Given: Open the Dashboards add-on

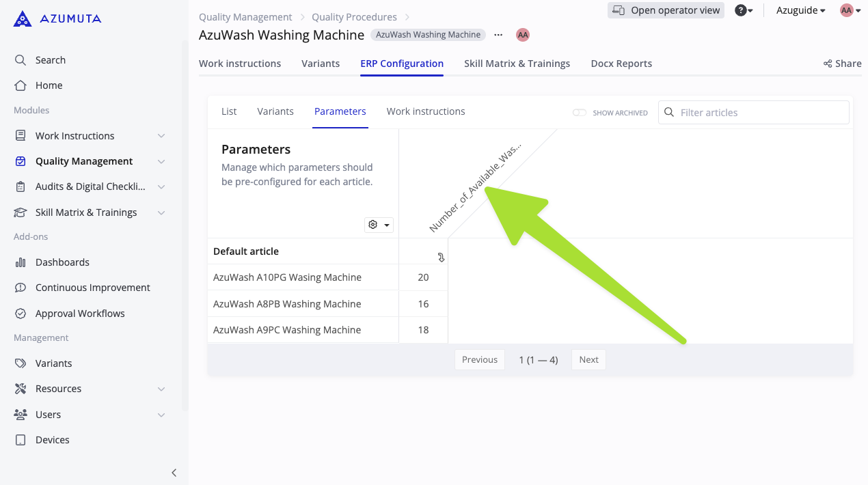Looking at the screenshot, I should (62, 262).
